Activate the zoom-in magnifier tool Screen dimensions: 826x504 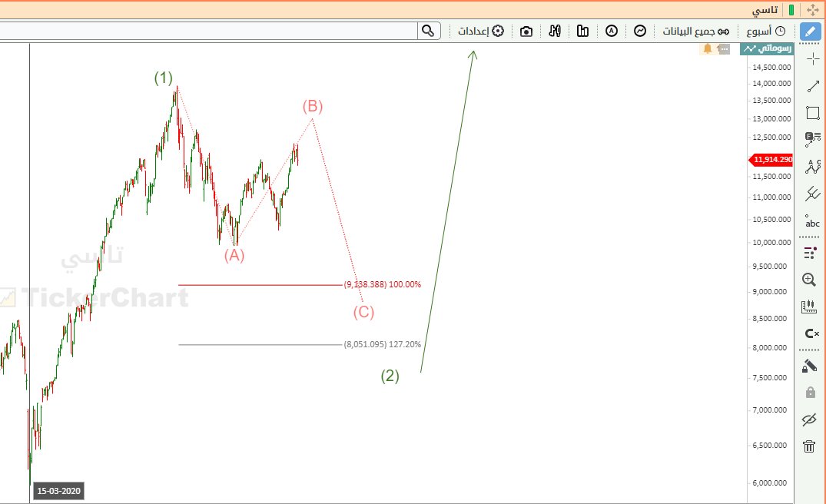tap(809, 280)
